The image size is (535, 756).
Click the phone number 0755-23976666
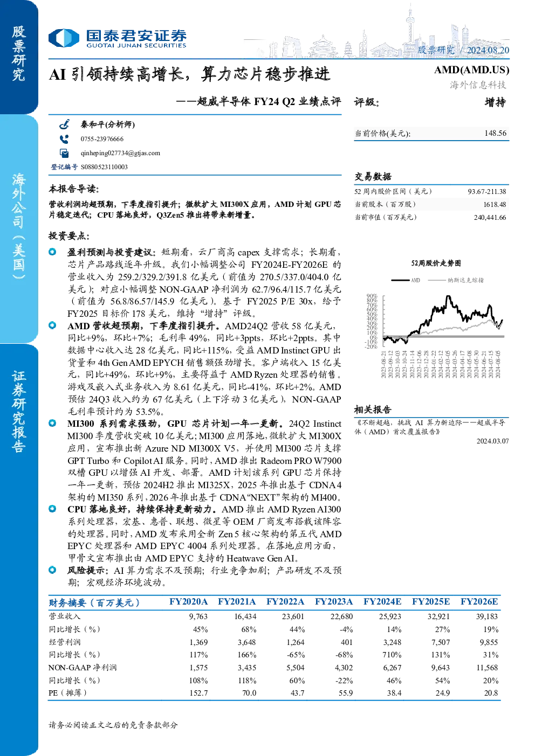click(102, 139)
